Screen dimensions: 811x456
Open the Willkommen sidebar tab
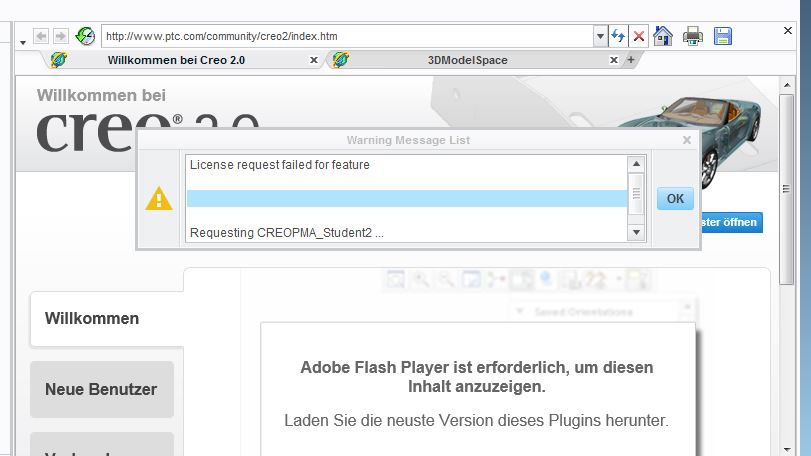[107, 318]
